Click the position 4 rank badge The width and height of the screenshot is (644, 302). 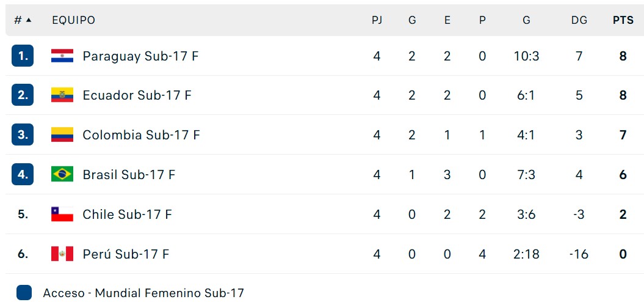click(x=23, y=174)
